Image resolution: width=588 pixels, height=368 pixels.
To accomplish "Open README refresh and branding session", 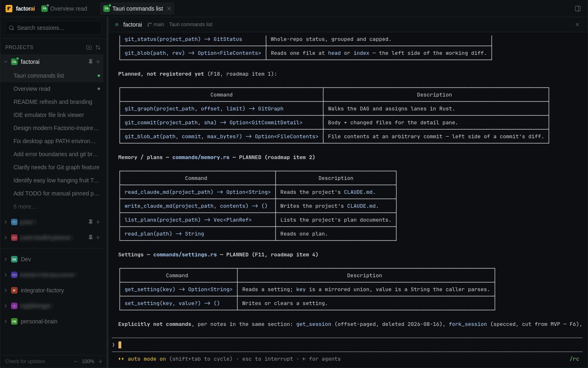I will click(x=52, y=102).
